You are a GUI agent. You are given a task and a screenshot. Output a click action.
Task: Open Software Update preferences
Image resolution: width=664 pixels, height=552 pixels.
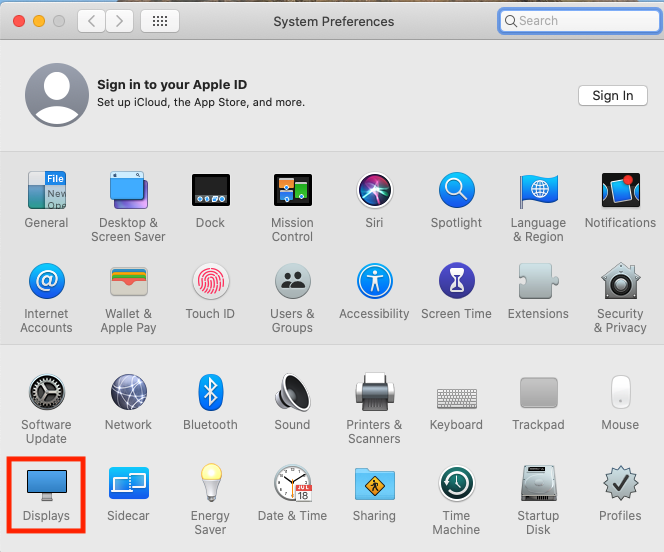46,394
